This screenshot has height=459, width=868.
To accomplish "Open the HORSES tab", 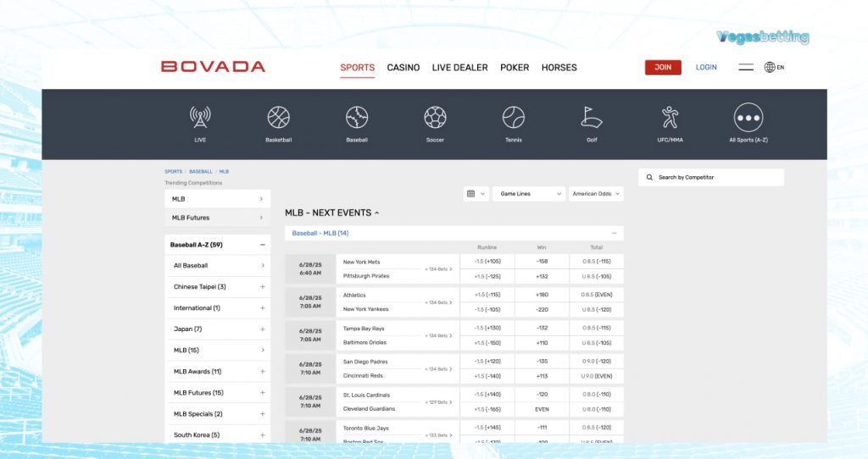I will click(559, 68).
